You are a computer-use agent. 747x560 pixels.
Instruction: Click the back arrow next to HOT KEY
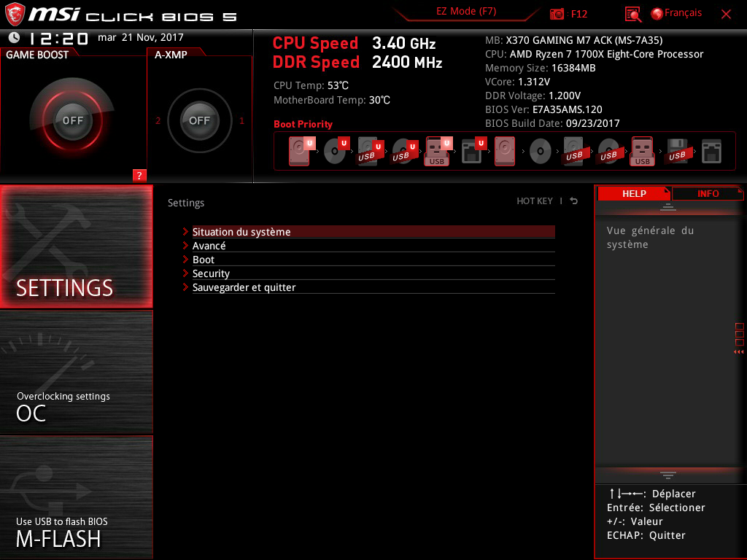574,201
